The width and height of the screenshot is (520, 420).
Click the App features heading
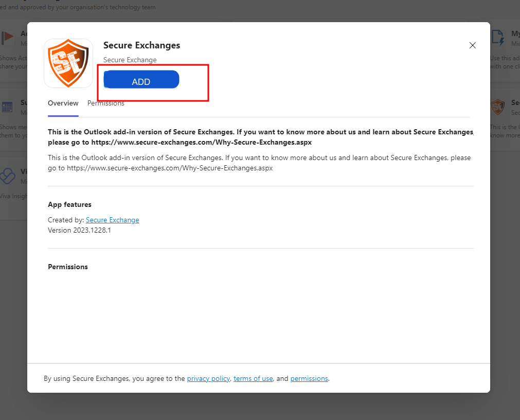click(69, 204)
